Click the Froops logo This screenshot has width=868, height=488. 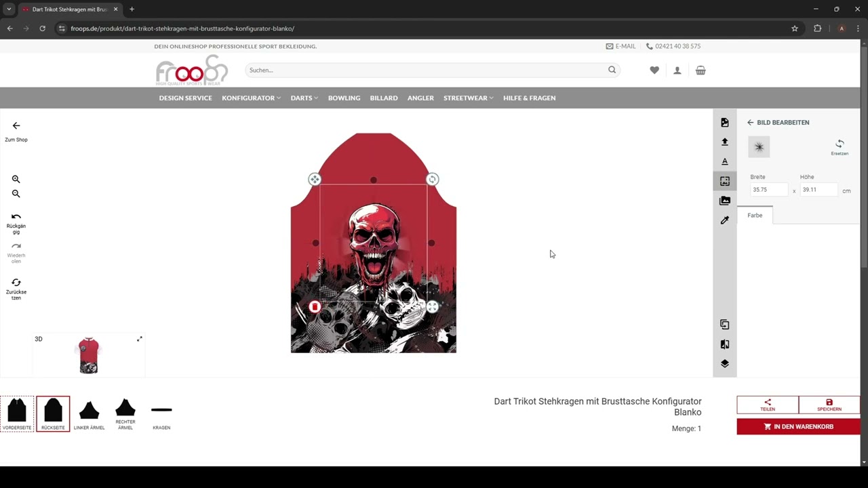(x=192, y=70)
